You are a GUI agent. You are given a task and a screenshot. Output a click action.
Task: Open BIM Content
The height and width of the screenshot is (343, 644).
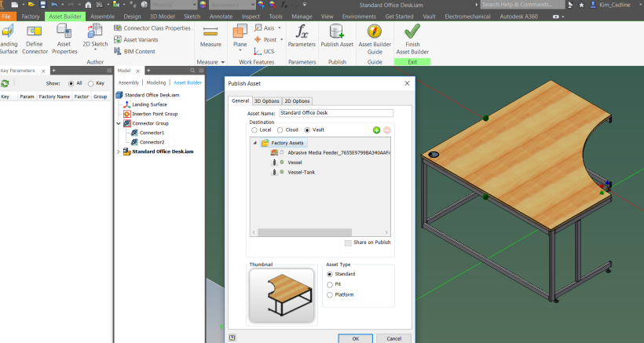[x=135, y=51]
